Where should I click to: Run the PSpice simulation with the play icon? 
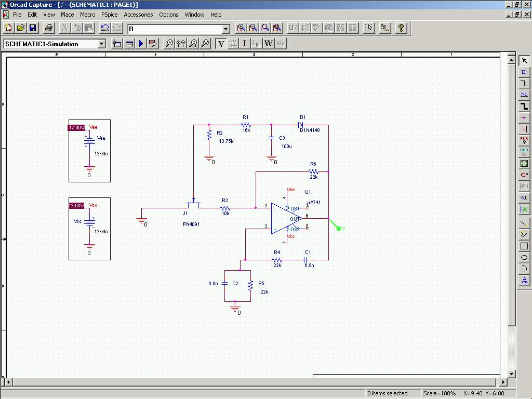(x=141, y=44)
